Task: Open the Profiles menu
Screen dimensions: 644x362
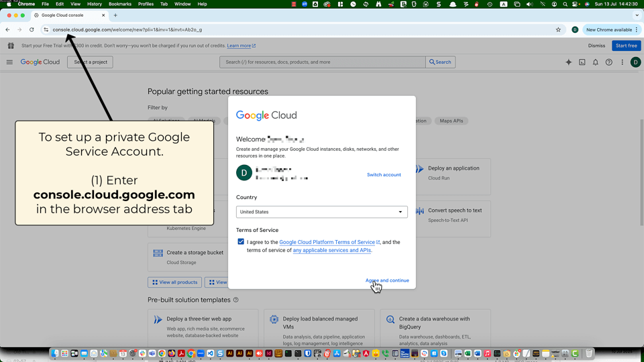Action: pos(146,4)
